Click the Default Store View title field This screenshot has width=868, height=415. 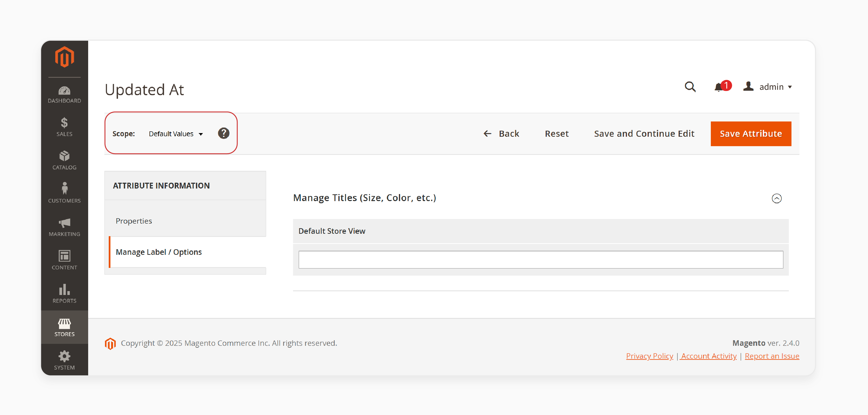(541, 259)
